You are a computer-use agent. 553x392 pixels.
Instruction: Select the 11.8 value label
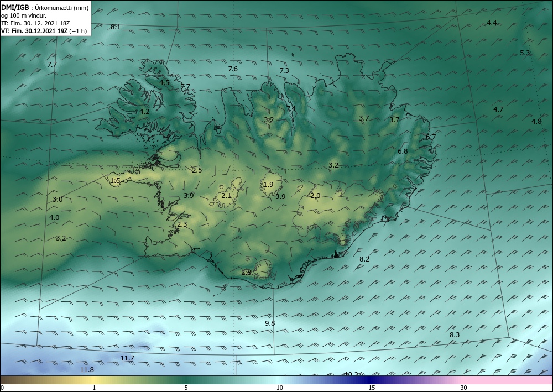point(87,369)
